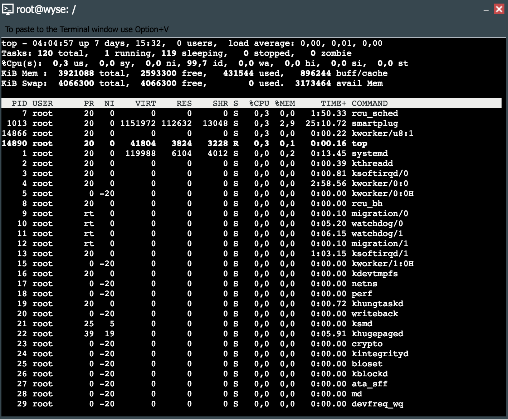Click the %CPU column header
The image size is (508, 420).
coord(258,103)
